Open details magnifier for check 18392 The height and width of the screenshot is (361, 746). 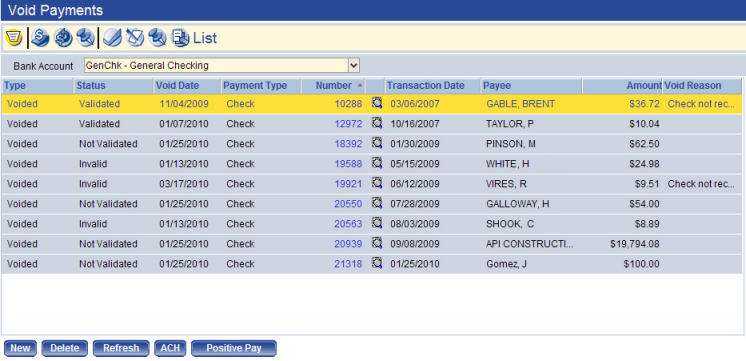click(377, 144)
